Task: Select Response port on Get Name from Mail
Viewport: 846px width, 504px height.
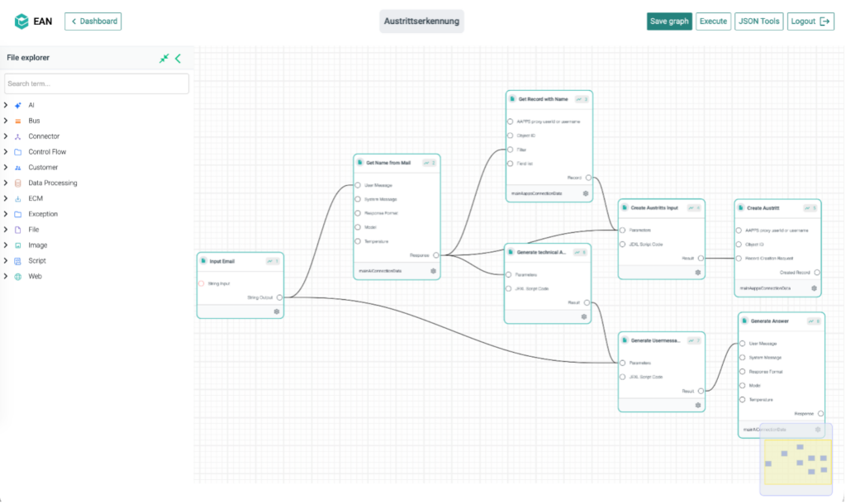Action: click(436, 255)
